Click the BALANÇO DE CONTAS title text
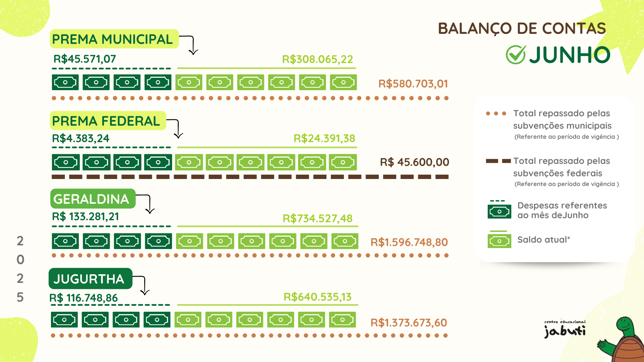The image size is (644, 362). [522, 29]
